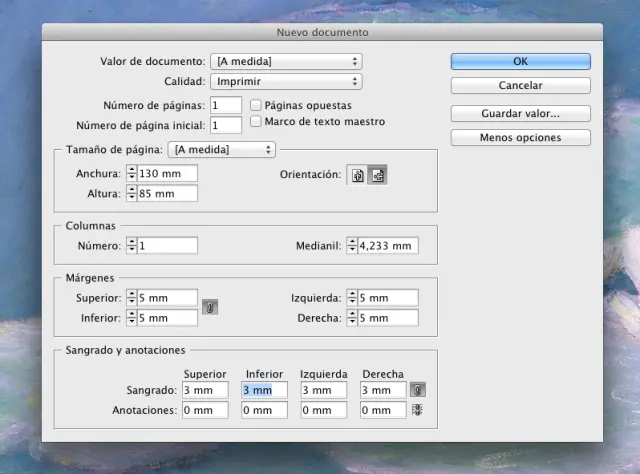Open the Calidad dropdown

285,82
